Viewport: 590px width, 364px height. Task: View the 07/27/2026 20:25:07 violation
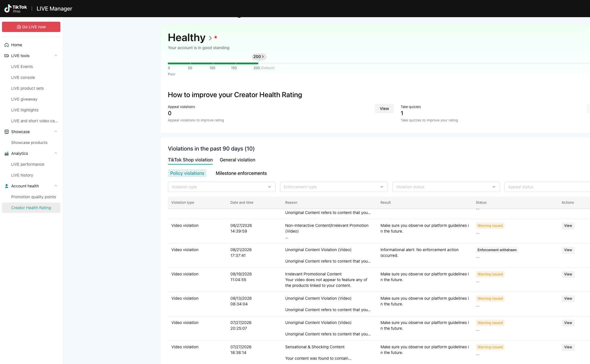click(568, 323)
